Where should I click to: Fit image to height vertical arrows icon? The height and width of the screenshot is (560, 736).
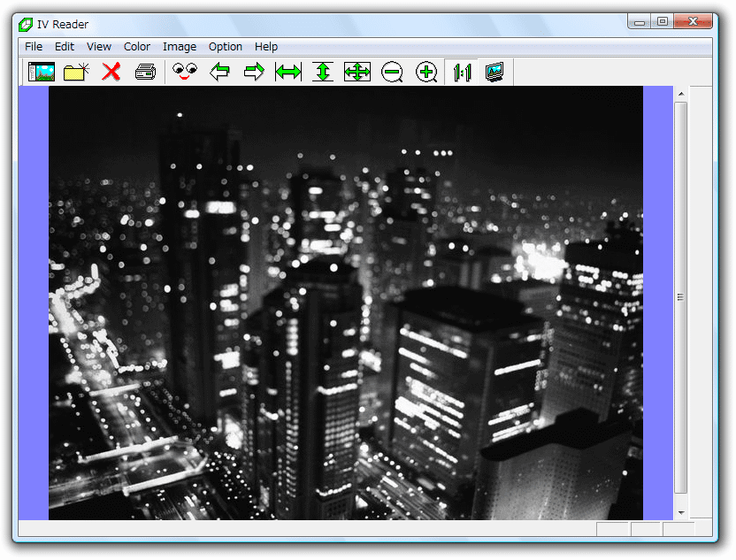coord(323,72)
